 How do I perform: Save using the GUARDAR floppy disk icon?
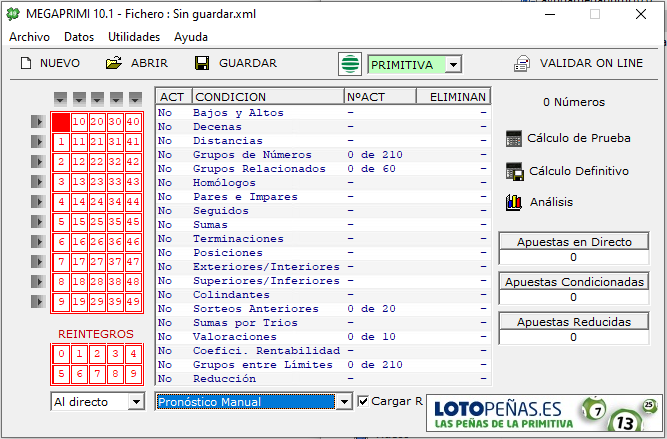202,63
